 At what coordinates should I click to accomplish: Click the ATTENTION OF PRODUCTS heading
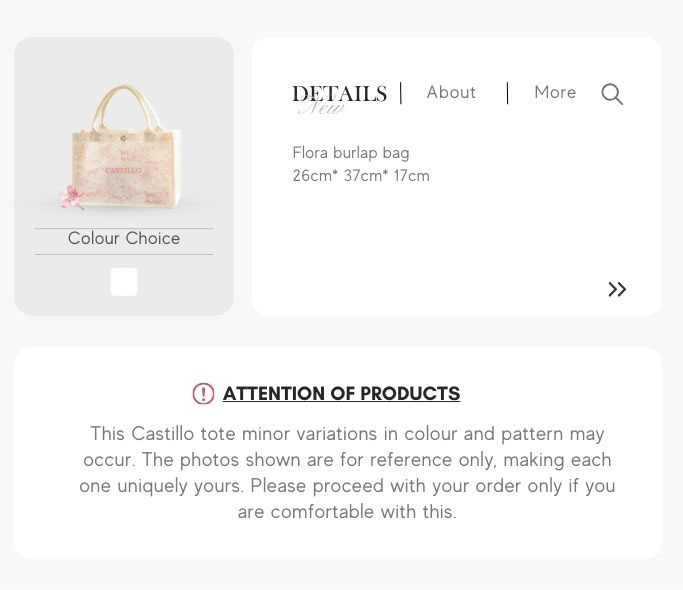(341, 394)
